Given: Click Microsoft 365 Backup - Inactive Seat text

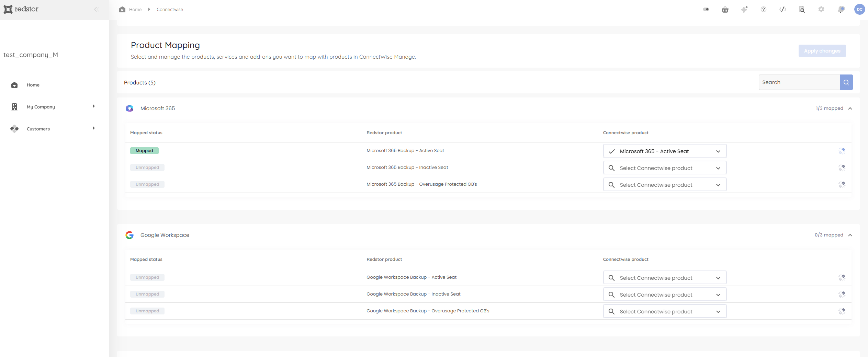Looking at the screenshot, I should pos(407,168).
